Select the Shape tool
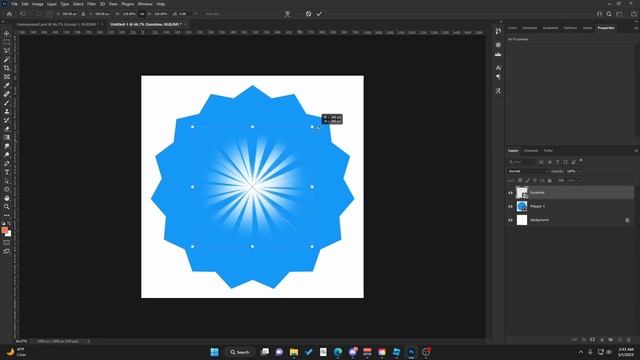 [x=7, y=189]
